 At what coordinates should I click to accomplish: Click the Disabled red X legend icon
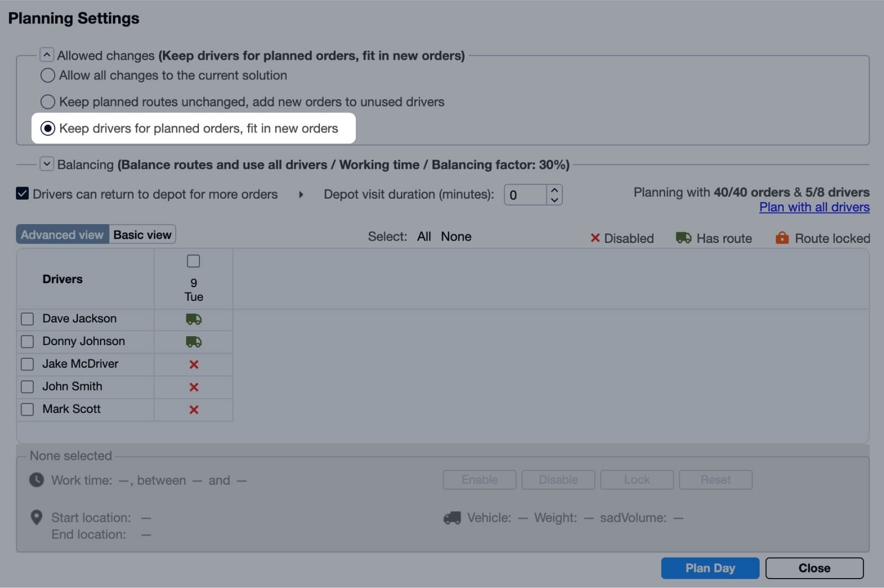click(595, 237)
